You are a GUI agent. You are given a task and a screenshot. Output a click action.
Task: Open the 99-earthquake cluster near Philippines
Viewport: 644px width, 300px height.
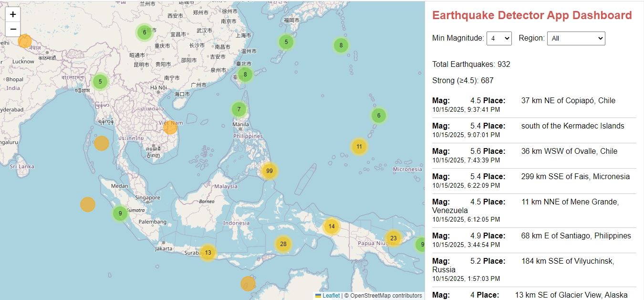pos(269,171)
